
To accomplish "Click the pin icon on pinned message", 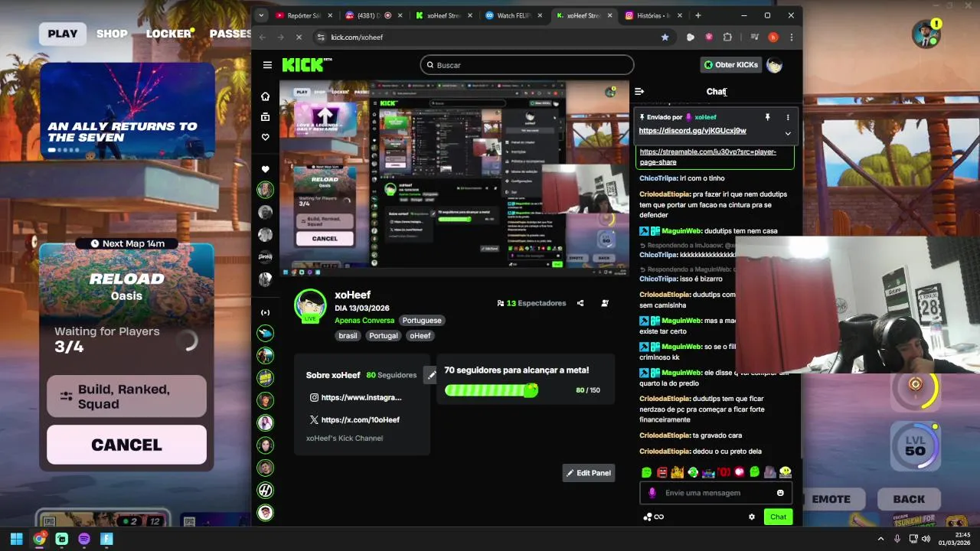I will pyautogui.click(x=767, y=117).
